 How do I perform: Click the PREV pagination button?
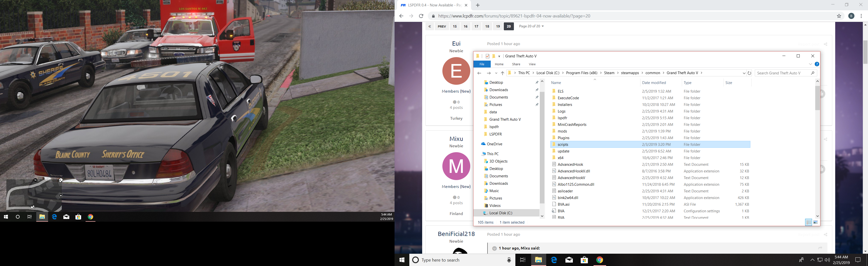coord(442,26)
